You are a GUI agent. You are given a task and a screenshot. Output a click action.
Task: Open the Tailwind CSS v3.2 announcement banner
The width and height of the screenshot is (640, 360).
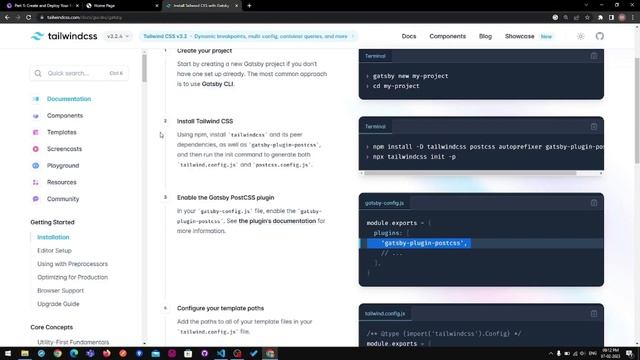(x=248, y=36)
